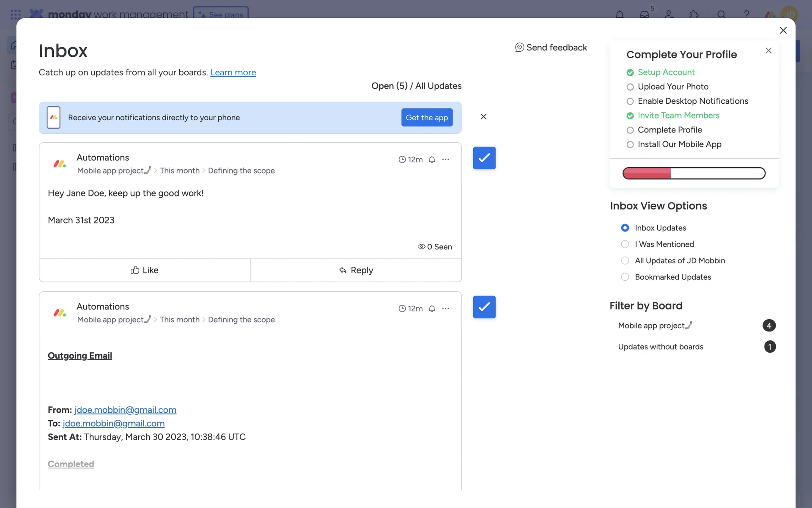Switch to the All Updates tab
812x508 pixels.
click(x=438, y=86)
